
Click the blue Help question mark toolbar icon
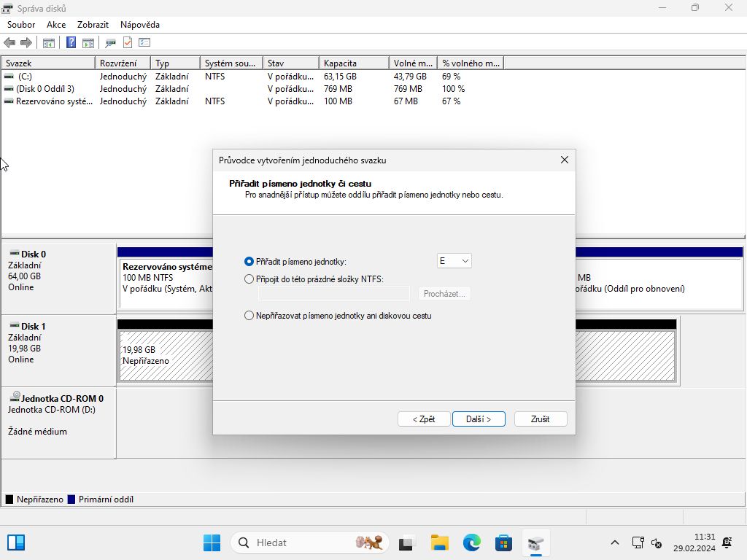[x=71, y=43]
